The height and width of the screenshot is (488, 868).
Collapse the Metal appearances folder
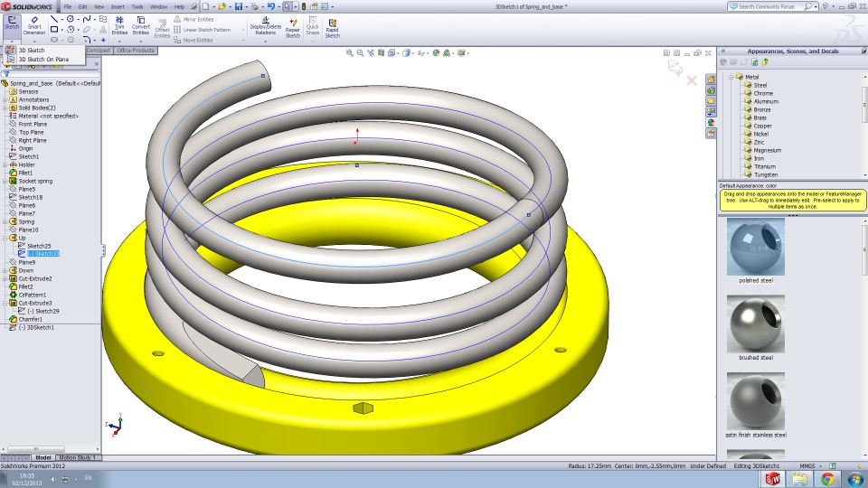click(731, 77)
